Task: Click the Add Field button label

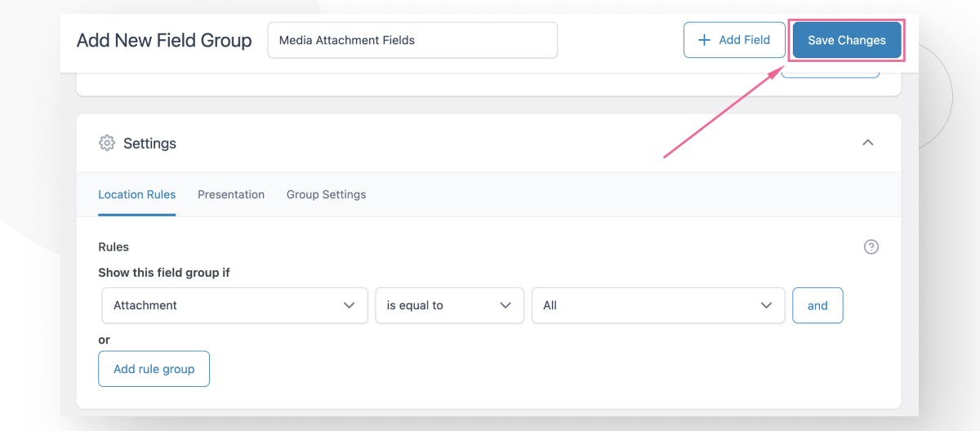Action: [745, 40]
